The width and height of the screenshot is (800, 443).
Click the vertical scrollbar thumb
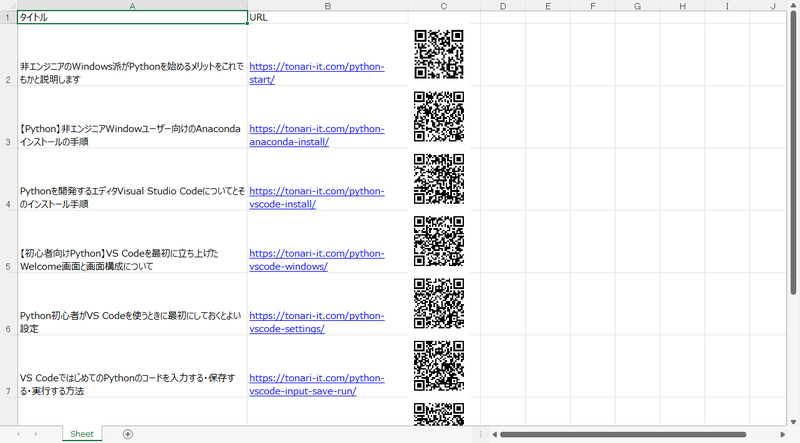coord(793,153)
